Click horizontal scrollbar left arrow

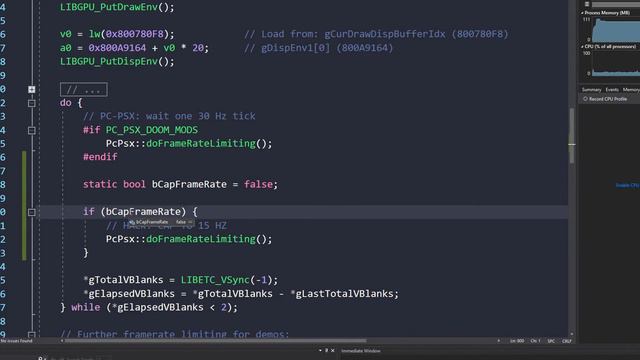point(62,340)
